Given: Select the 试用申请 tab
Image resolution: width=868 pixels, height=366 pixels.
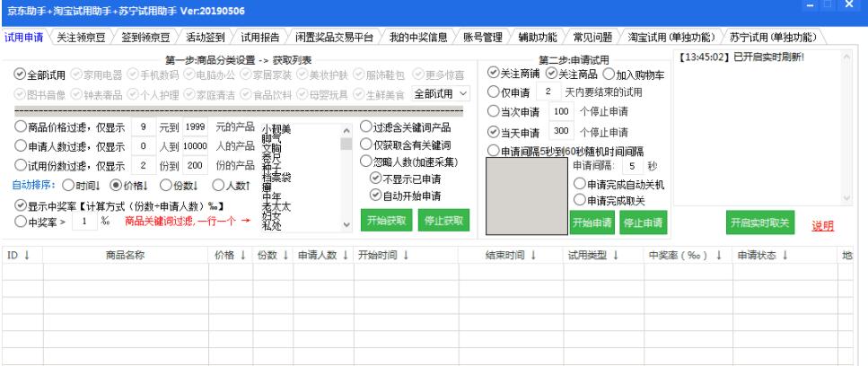Looking at the screenshot, I should click(24, 38).
